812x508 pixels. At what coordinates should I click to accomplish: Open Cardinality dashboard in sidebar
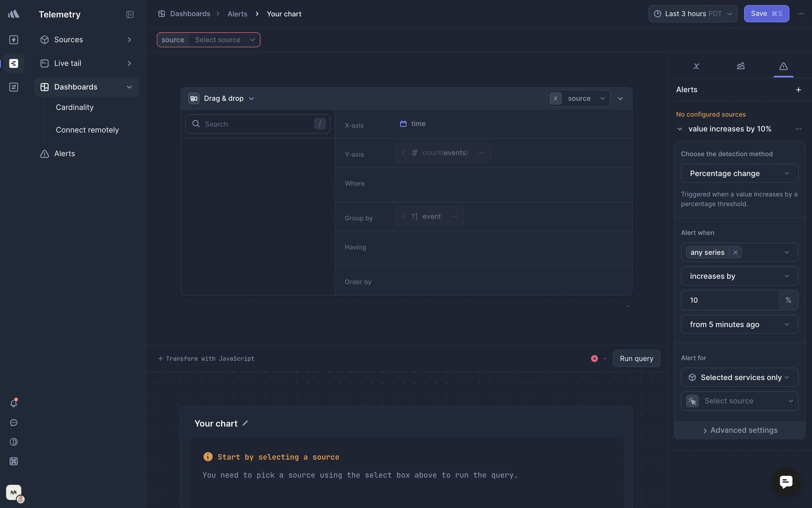pyautogui.click(x=75, y=108)
